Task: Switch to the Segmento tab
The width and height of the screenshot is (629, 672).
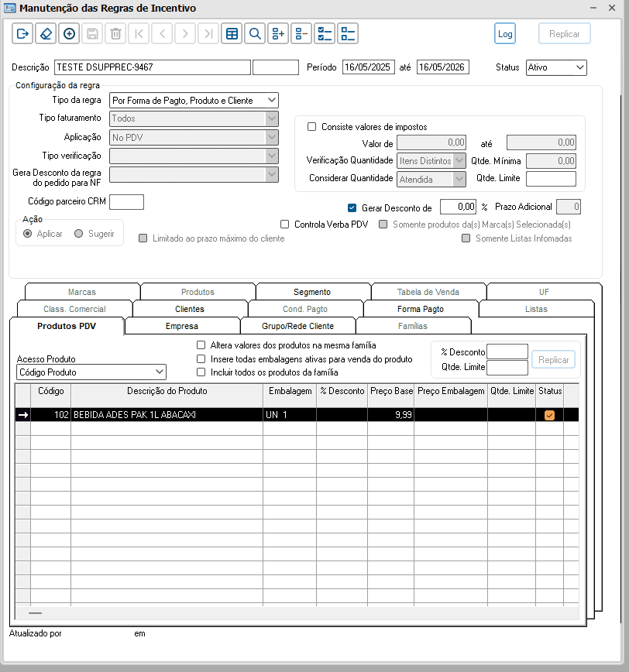Action: (312, 292)
